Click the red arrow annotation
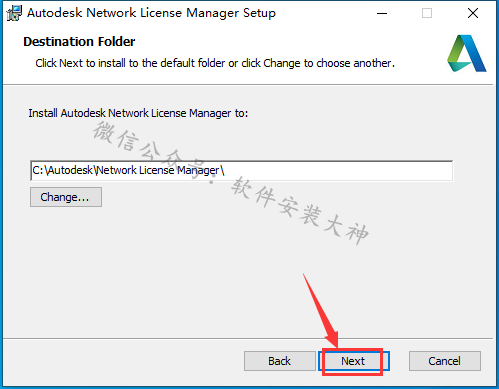This screenshot has width=499, height=389. point(322,312)
